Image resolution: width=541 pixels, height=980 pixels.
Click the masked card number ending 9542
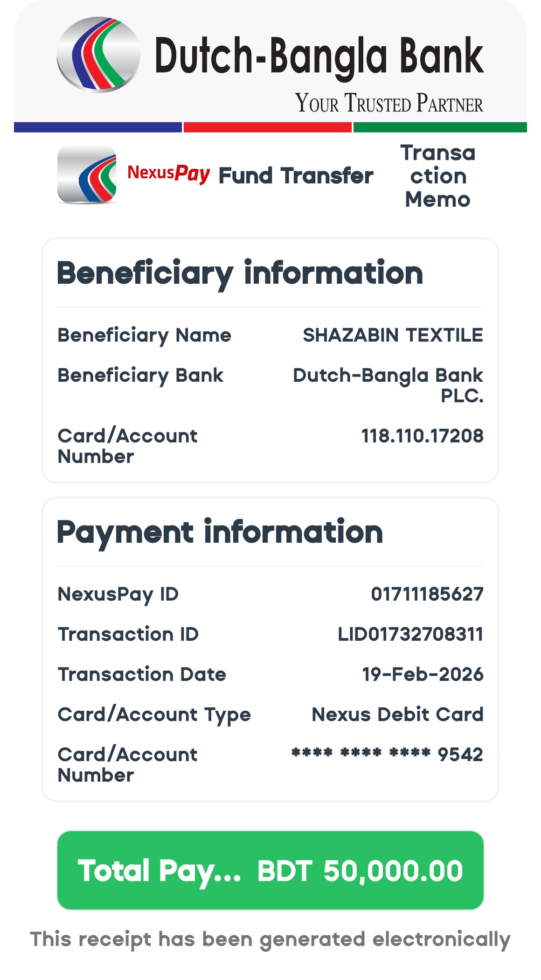[387, 754]
